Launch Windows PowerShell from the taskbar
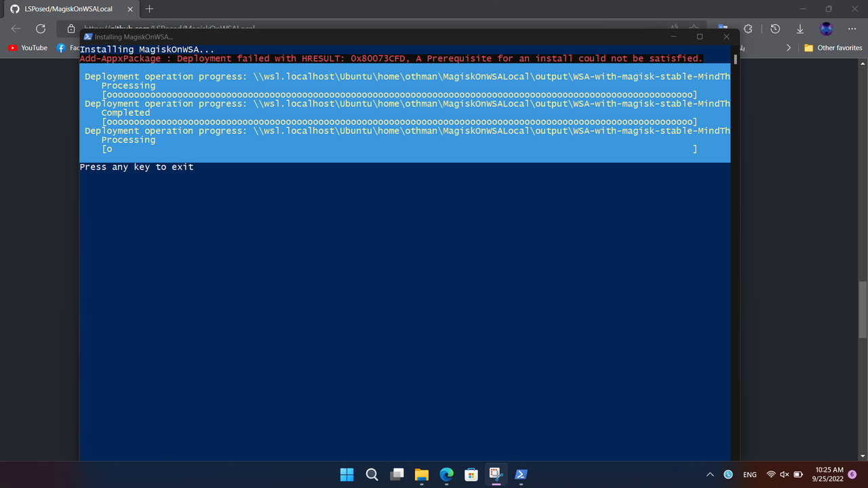This screenshot has width=868, height=488. pos(521,474)
